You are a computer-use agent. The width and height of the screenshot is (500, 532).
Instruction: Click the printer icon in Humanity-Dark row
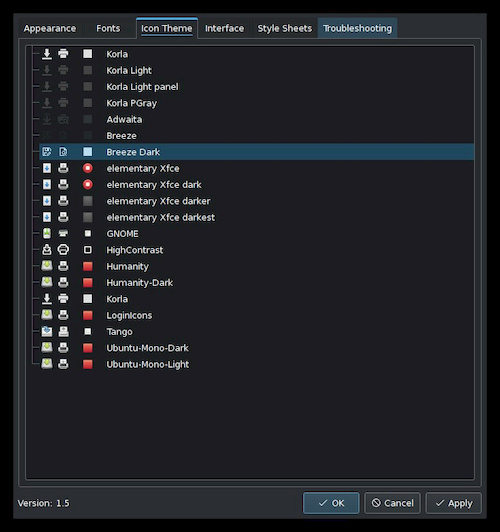[x=63, y=282]
